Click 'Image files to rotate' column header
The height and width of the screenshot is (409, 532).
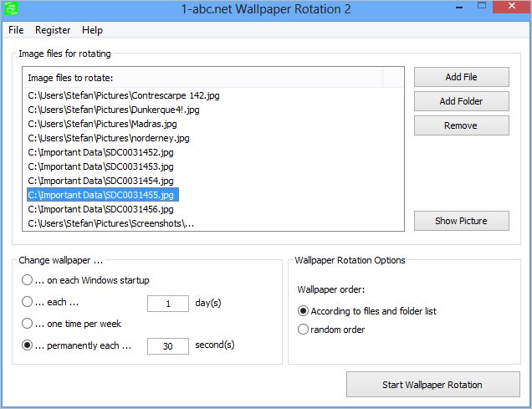pos(201,78)
